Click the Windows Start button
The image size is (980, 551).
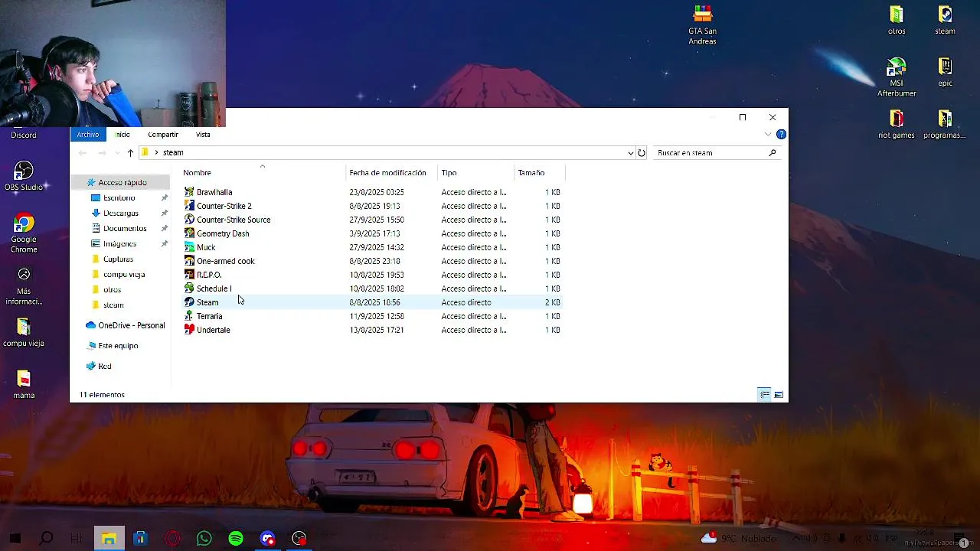click(15, 539)
